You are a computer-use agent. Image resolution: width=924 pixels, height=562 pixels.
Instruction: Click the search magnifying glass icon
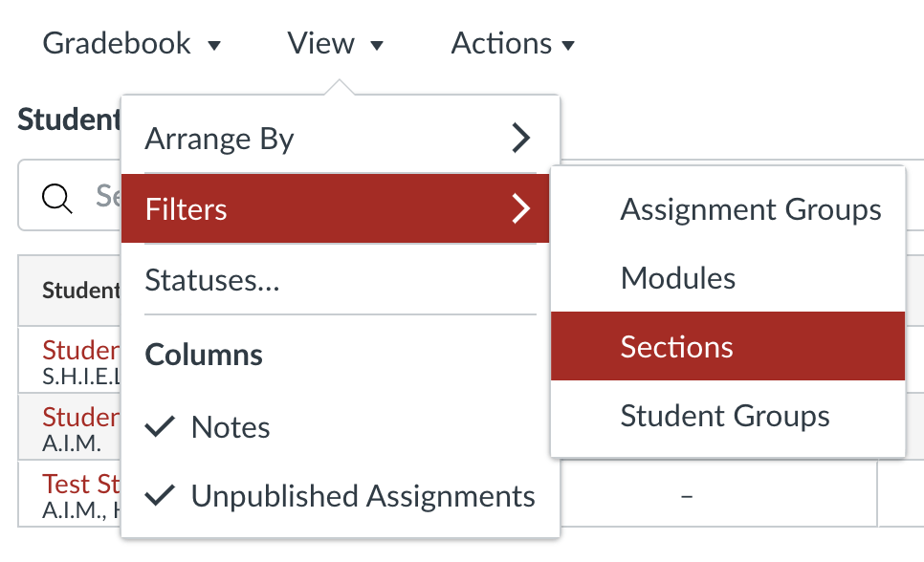click(58, 197)
